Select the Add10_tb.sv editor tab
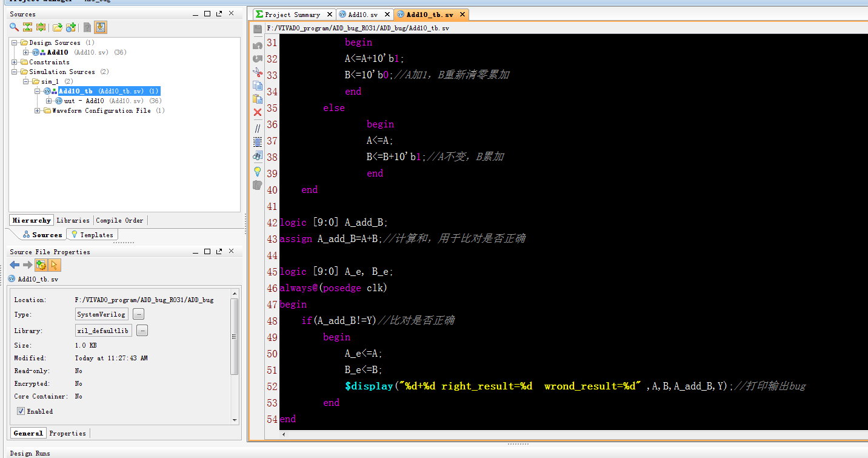The image size is (868, 458). point(431,15)
